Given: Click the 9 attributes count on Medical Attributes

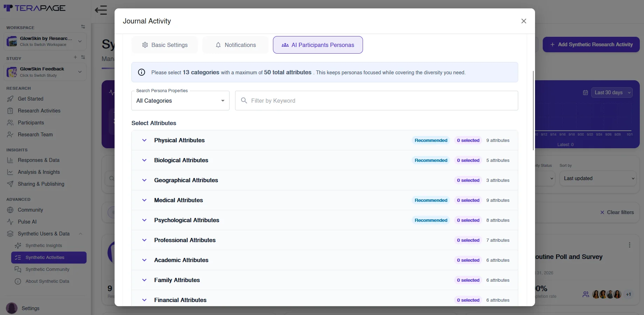Looking at the screenshot, I should click(498, 200).
